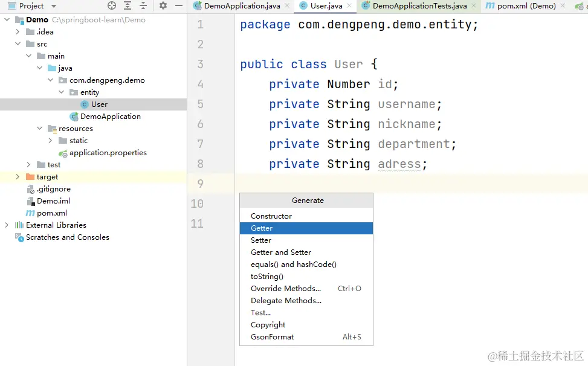Select the User class icon in tree

[x=85, y=104]
